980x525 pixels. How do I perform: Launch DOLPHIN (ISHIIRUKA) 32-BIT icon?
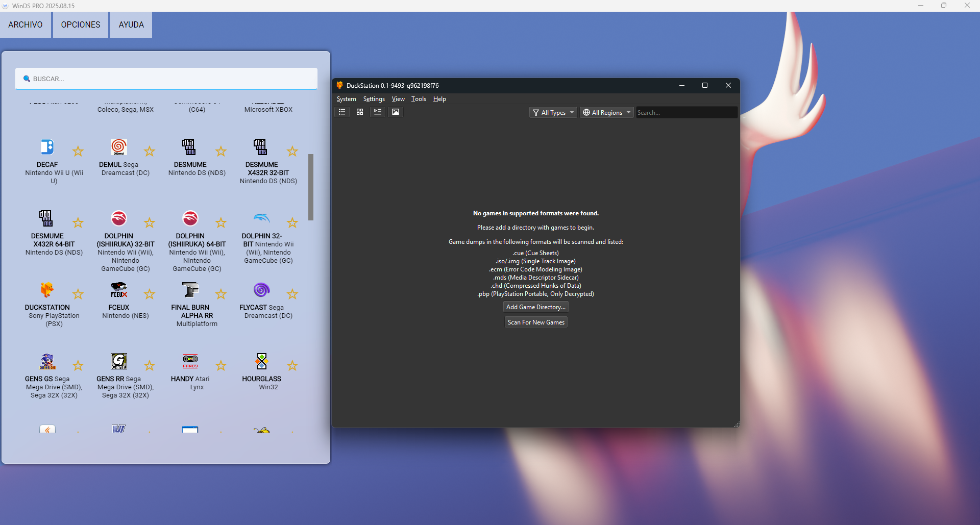point(118,218)
